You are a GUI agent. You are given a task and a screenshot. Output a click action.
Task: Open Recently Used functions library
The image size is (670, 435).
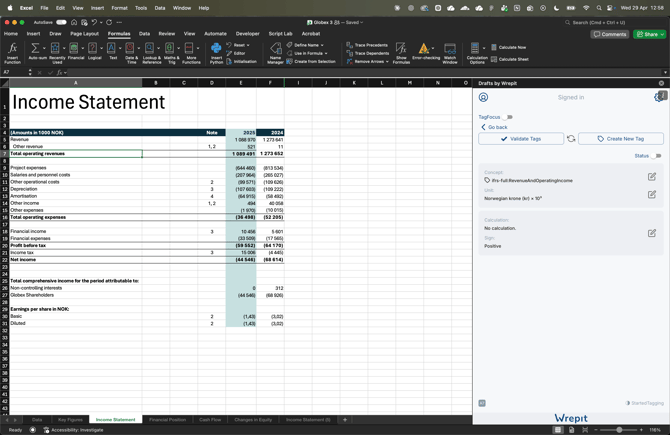(57, 53)
